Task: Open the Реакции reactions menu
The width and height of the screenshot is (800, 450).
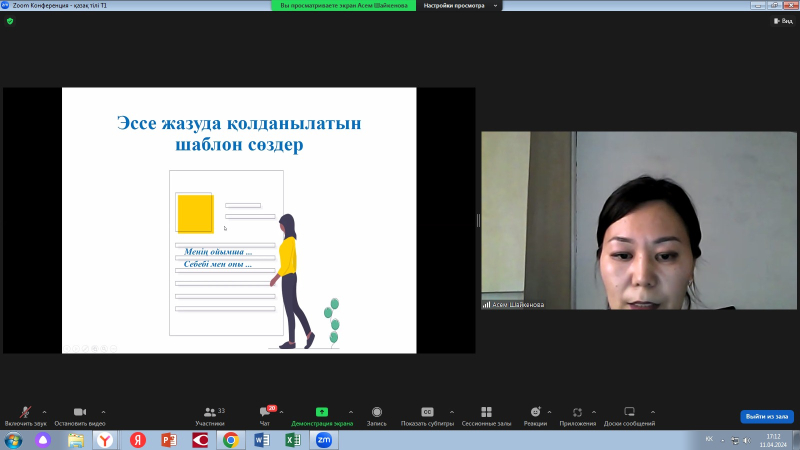Action: [535, 414]
